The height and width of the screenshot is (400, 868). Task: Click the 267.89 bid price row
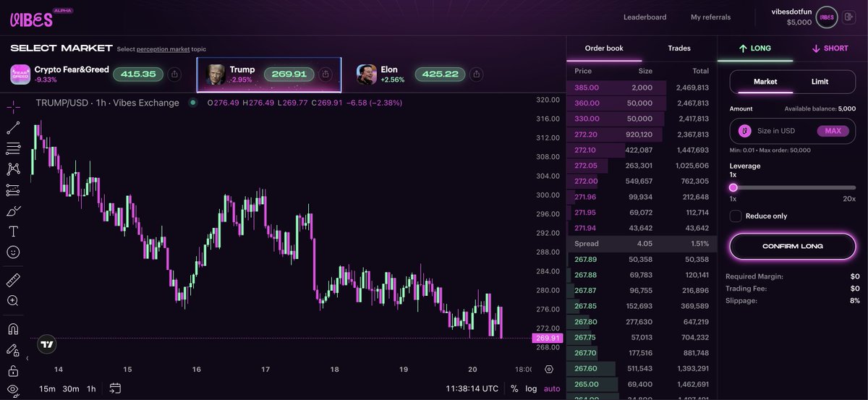[x=642, y=259]
